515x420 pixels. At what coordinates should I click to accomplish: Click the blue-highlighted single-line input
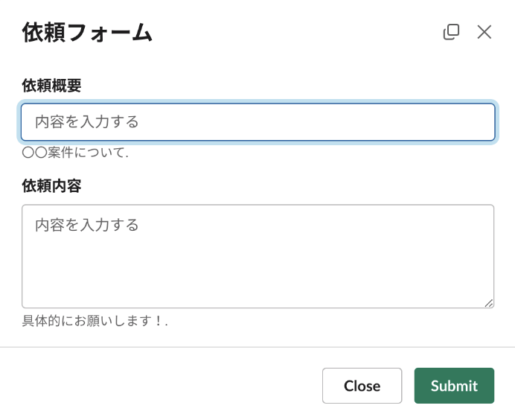(257, 122)
